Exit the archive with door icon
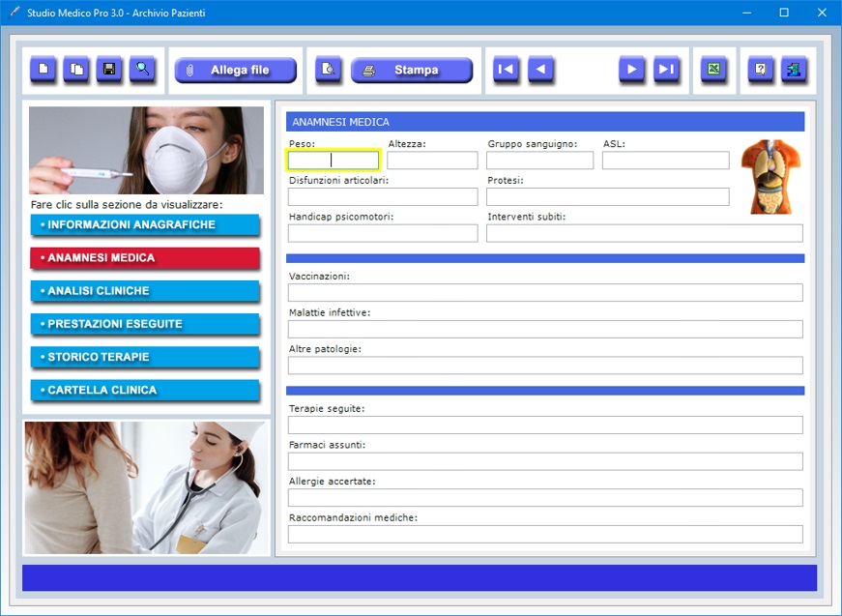Viewport: 842px width, 616px height. click(795, 70)
